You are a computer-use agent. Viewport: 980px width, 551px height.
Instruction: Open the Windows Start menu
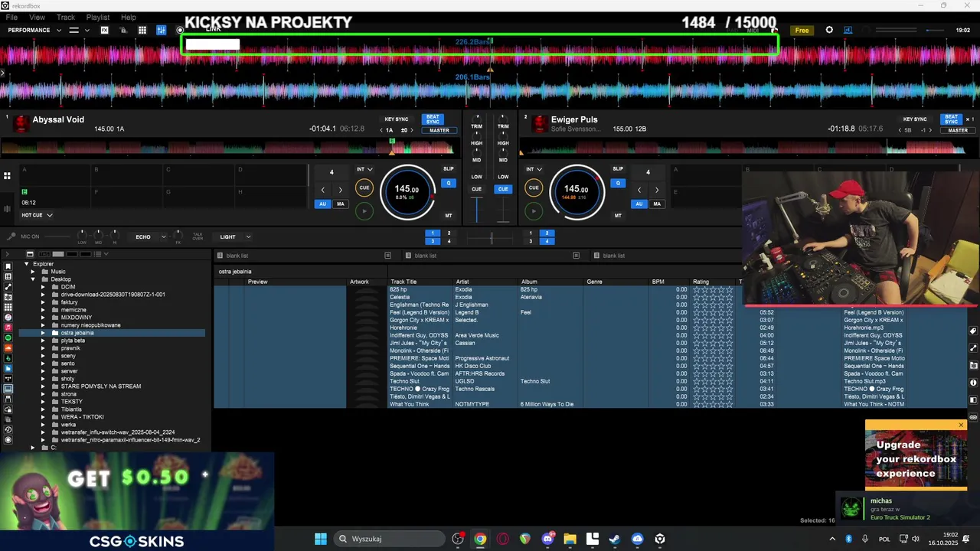[x=321, y=539]
